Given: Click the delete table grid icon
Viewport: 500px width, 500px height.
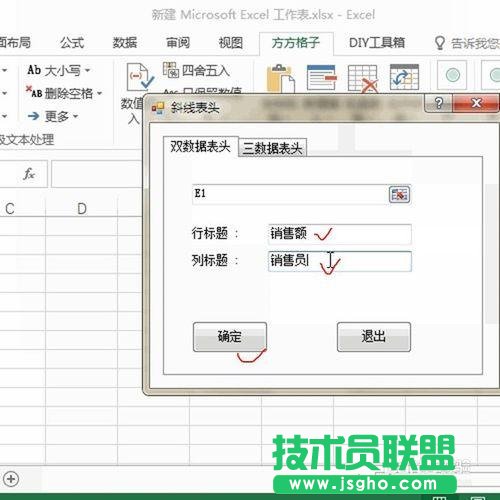Looking at the screenshot, I should (363, 78).
